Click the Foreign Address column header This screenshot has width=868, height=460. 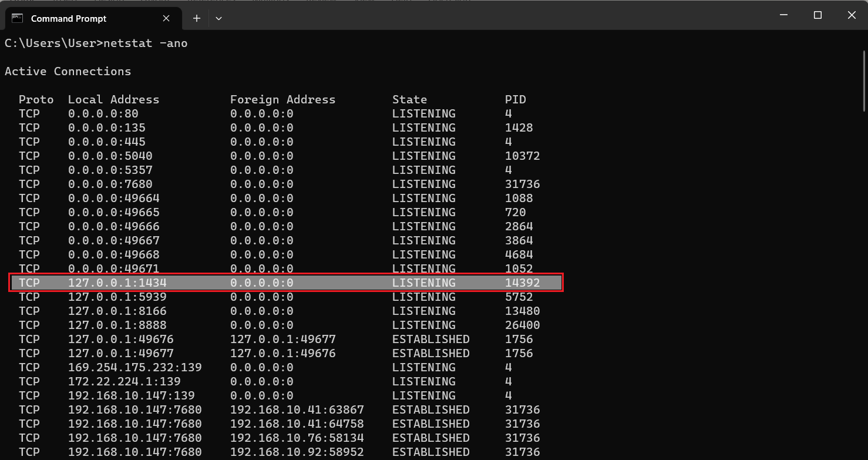click(283, 99)
